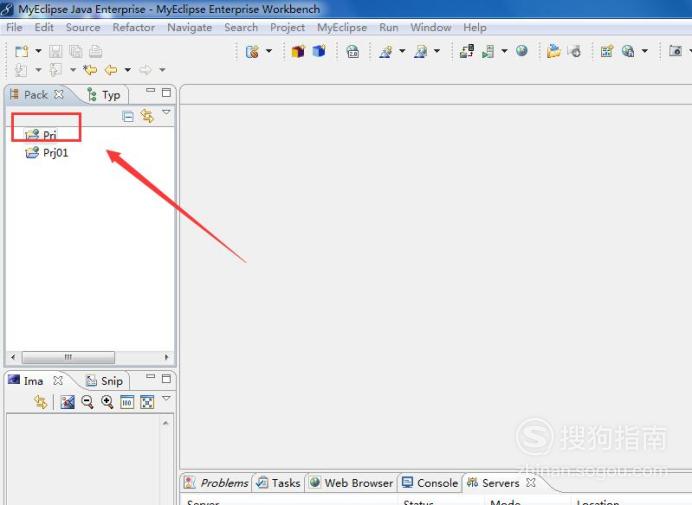692x505 pixels.
Task: Switch to the Snip snippets tab
Action: pyautogui.click(x=105, y=381)
